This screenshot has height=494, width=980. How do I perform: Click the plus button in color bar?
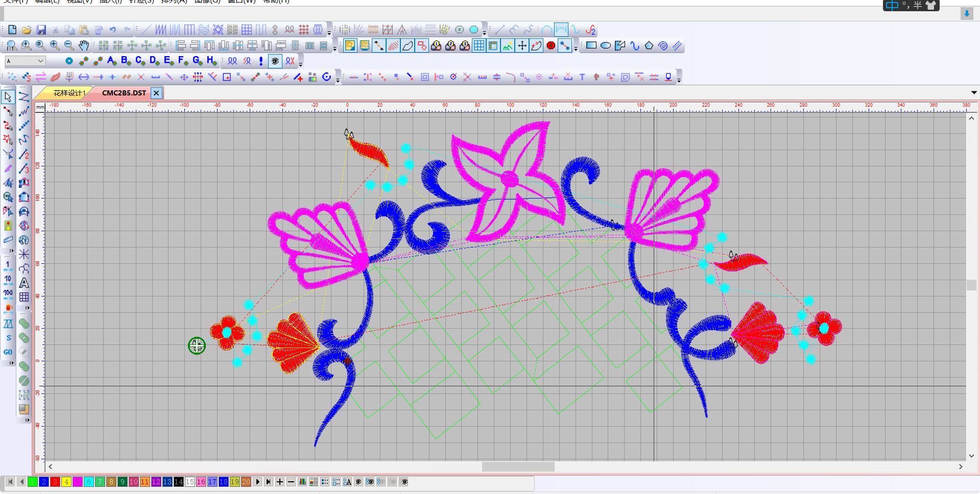point(280,482)
